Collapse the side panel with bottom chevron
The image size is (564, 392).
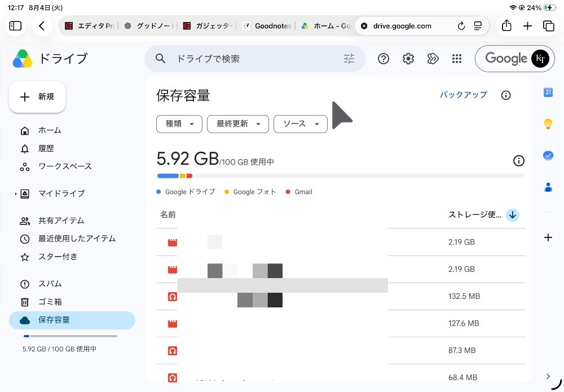coord(548,376)
